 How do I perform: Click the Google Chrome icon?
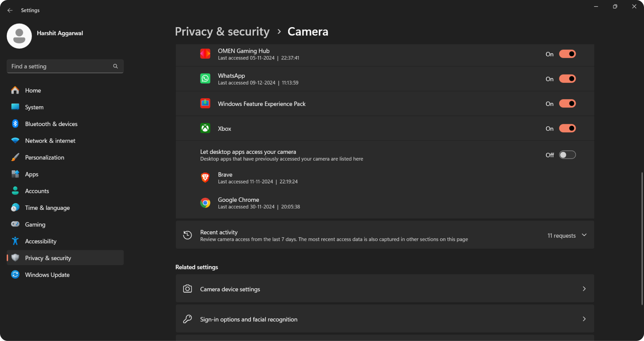tap(205, 202)
